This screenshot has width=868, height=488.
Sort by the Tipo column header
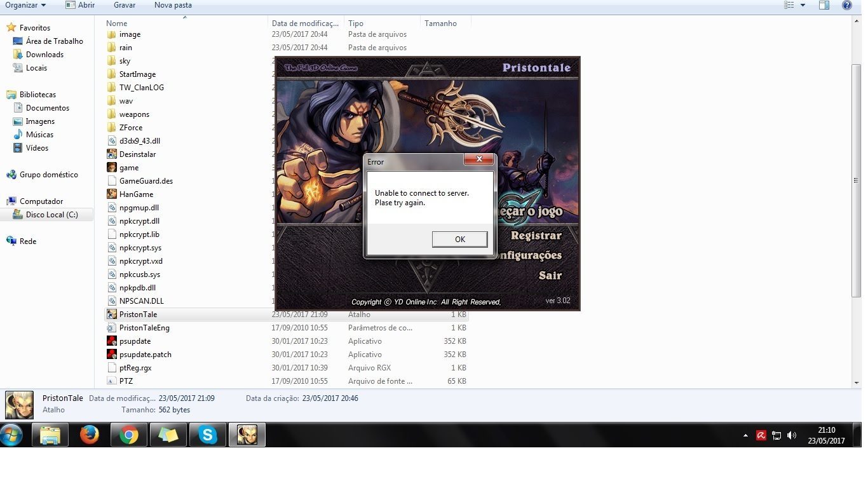tap(356, 24)
